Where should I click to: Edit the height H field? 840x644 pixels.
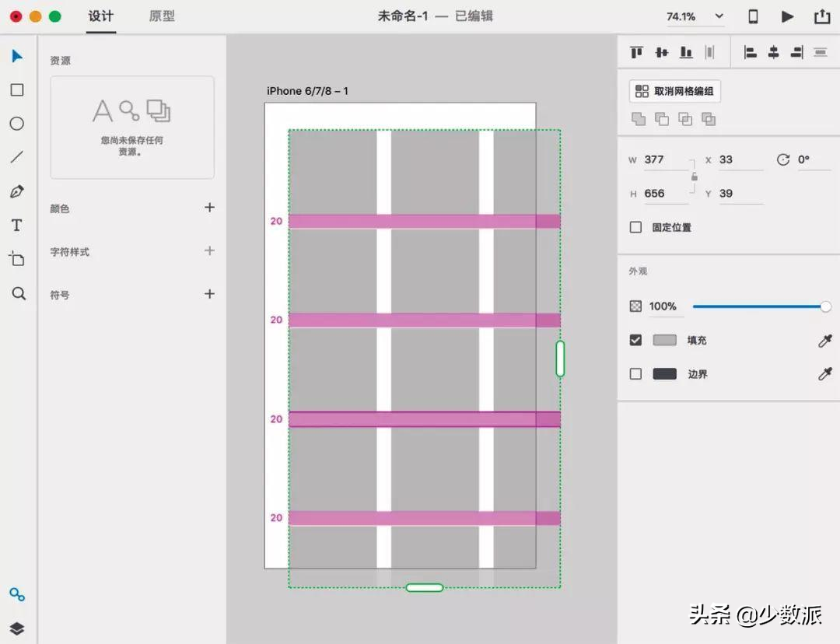tap(666, 194)
